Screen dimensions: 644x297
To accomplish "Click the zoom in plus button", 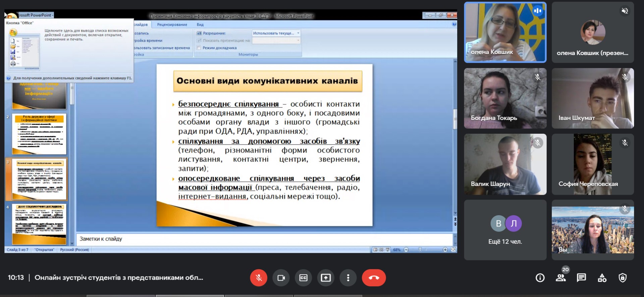I will point(445,250).
